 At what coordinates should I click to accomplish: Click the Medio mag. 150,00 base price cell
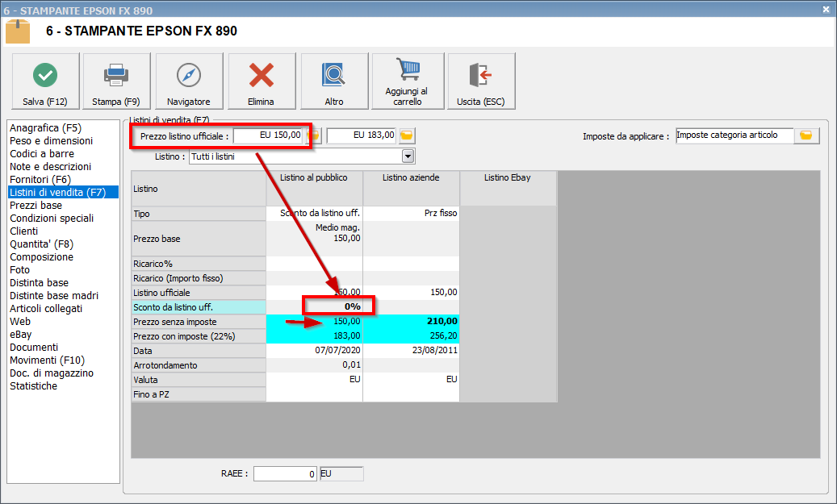[315, 239]
